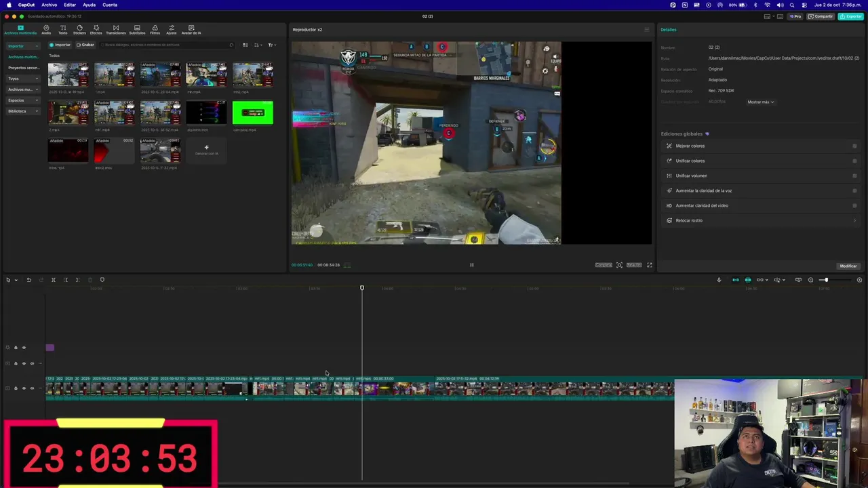Screen dimensions: 868x488
Task: Click the delete-left trim icon
Action: [66, 280]
